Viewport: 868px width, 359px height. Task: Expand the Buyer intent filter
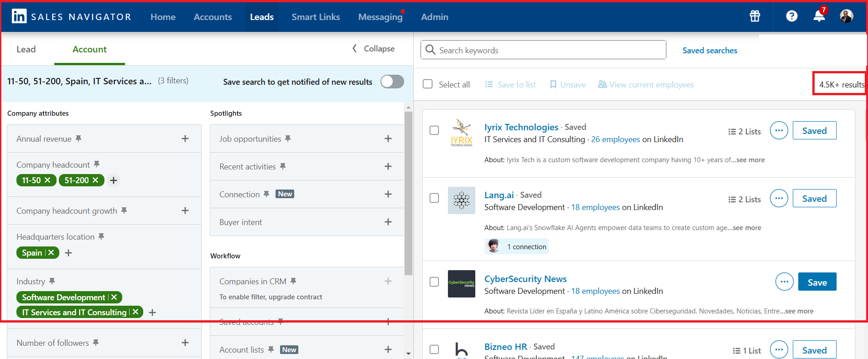[x=388, y=222]
